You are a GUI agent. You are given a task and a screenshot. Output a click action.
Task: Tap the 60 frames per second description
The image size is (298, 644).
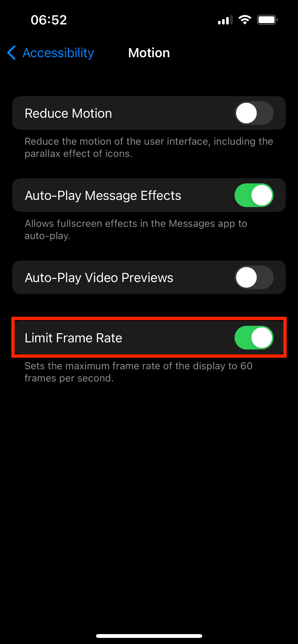pos(139,372)
